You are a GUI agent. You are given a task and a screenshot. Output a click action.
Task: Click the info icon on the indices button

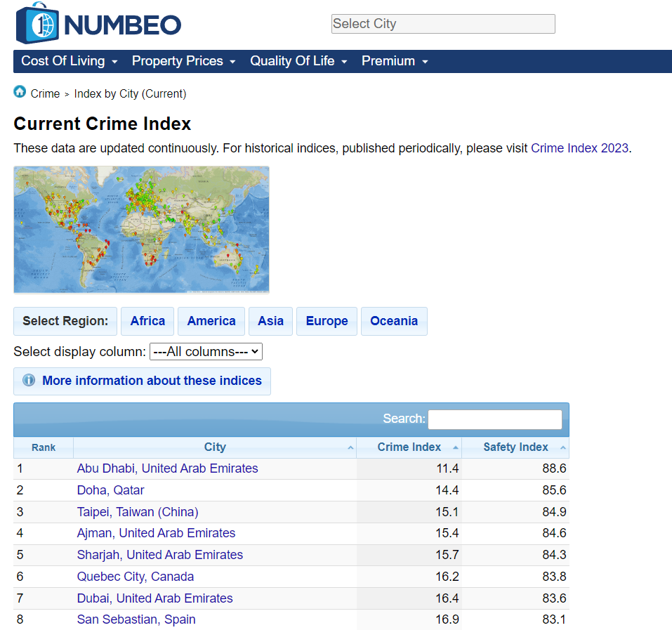28,381
